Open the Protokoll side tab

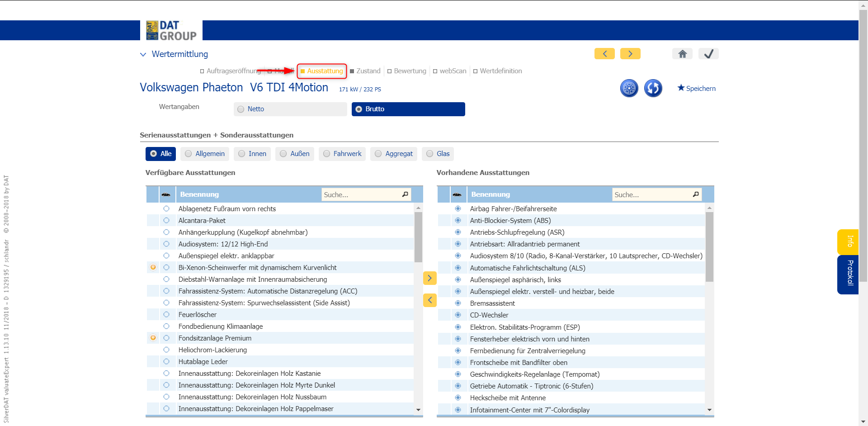(x=848, y=274)
